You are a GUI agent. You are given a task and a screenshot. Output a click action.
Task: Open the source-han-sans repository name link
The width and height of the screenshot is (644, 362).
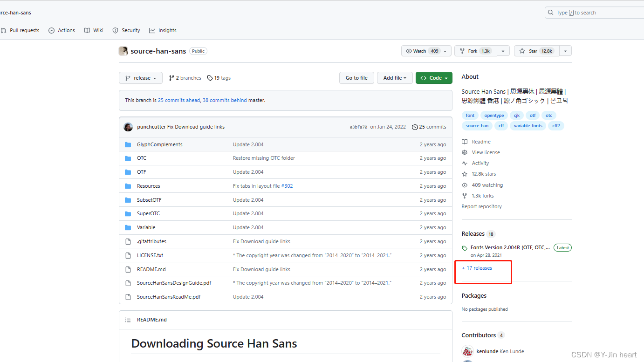coord(158,51)
